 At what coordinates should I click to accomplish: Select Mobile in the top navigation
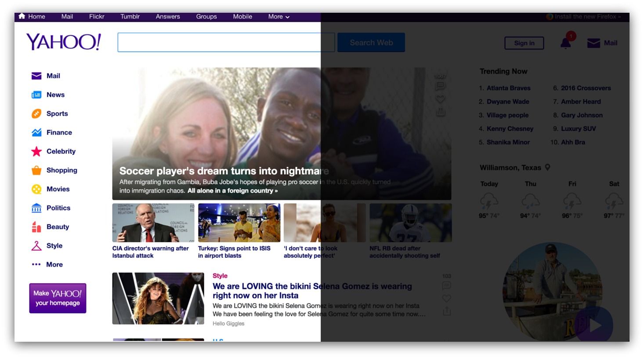(242, 17)
